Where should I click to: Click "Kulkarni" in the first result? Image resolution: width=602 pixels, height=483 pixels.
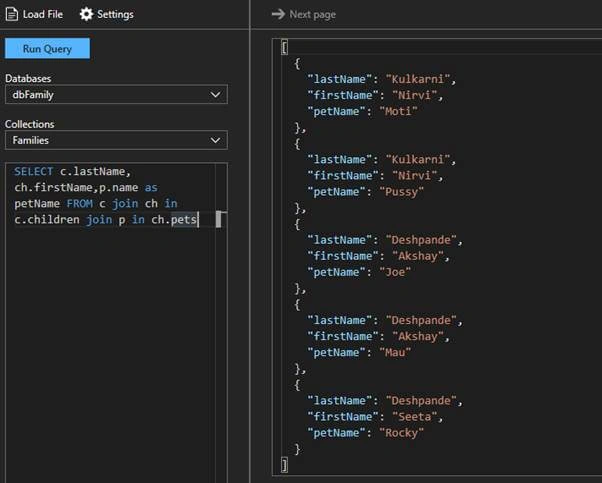click(x=417, y=79)
